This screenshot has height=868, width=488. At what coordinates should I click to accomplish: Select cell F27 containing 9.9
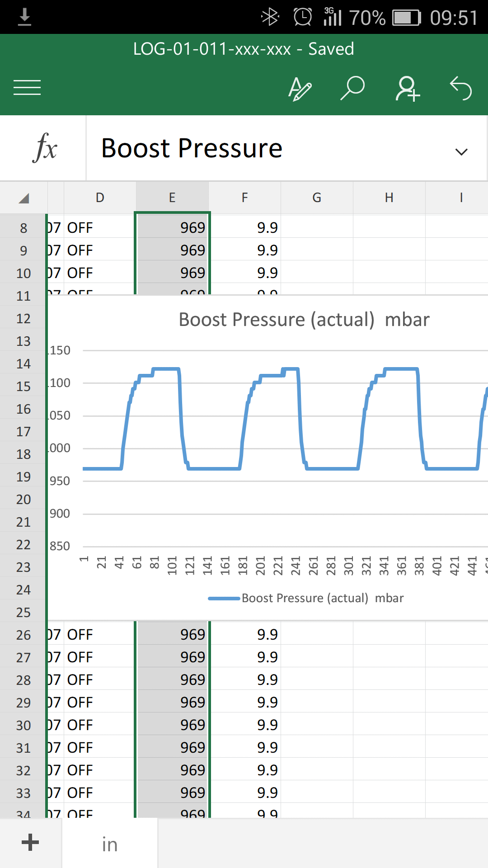[245, 657]
